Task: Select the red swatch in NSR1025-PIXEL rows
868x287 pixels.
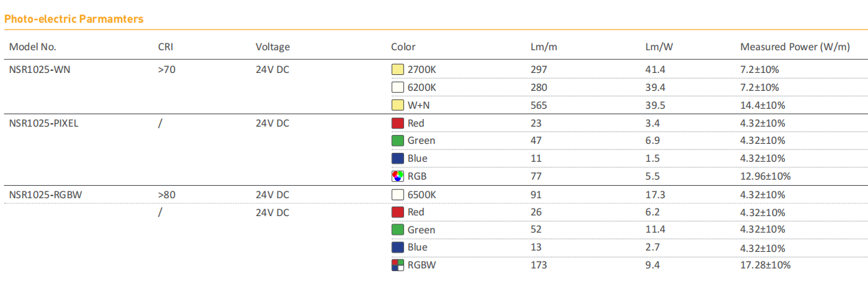Action: pyautogui.click(x=397, y=123)
